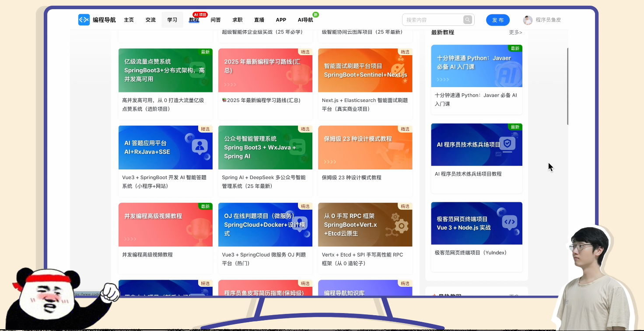Image resolution: width=644 pixels, height=331 pixels.
Task: Open the 教程 tab in navigation
Action: [x=194, y=20]
